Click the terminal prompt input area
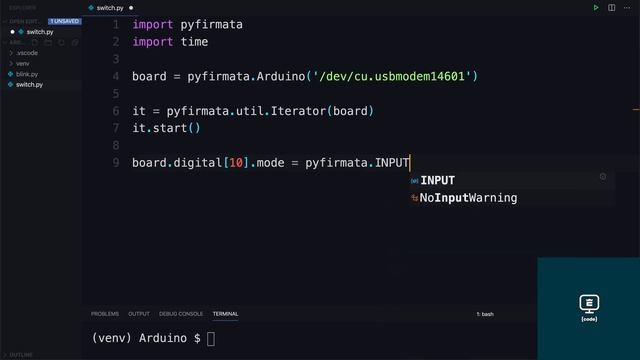The height and width of the screenshot is (360, 640). click(211, 339)
